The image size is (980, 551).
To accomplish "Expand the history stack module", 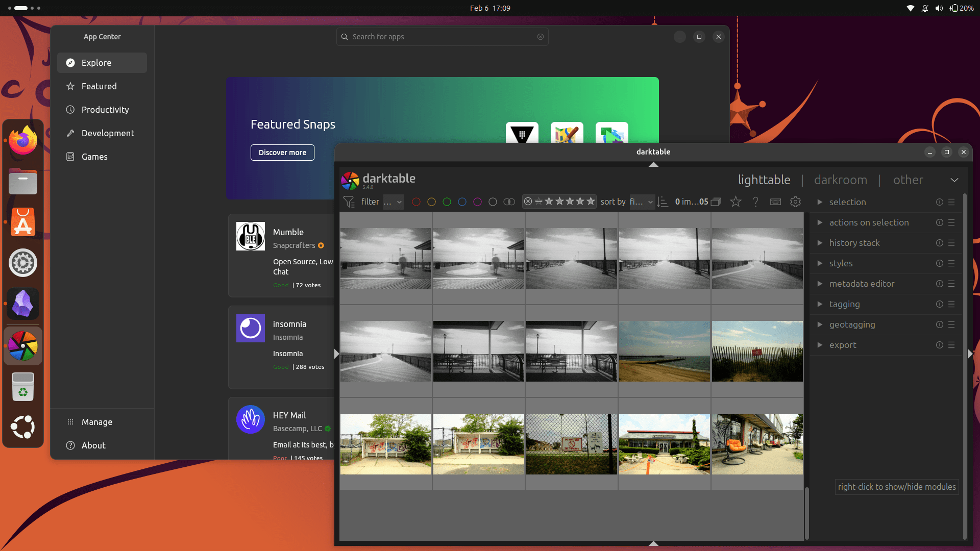I will pos(855,243).
